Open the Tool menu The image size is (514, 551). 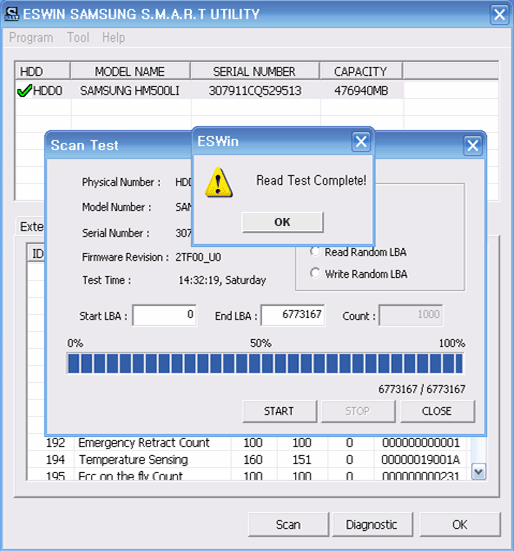click(78, 38)
